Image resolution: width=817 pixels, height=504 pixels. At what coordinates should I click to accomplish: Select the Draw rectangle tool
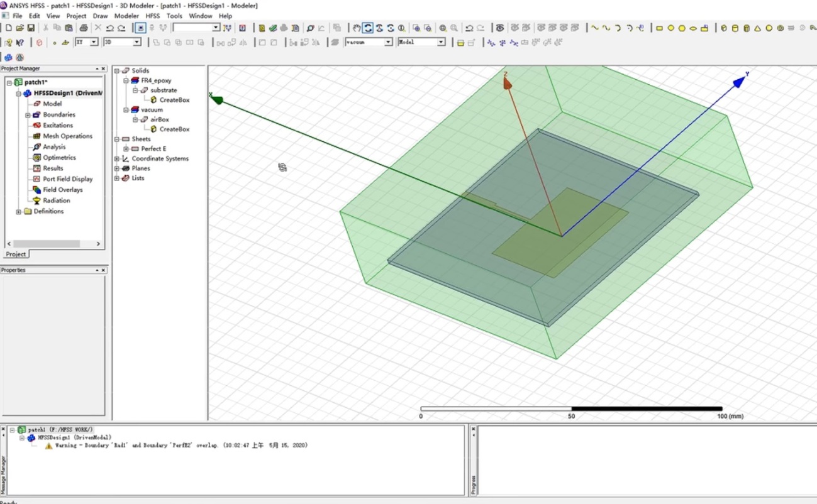(659, 28)
